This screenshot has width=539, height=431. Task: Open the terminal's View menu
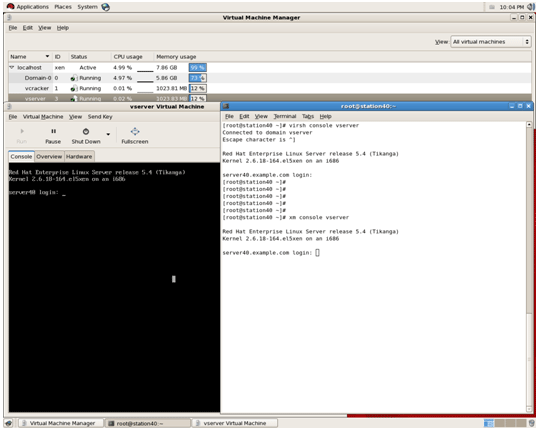261,117
